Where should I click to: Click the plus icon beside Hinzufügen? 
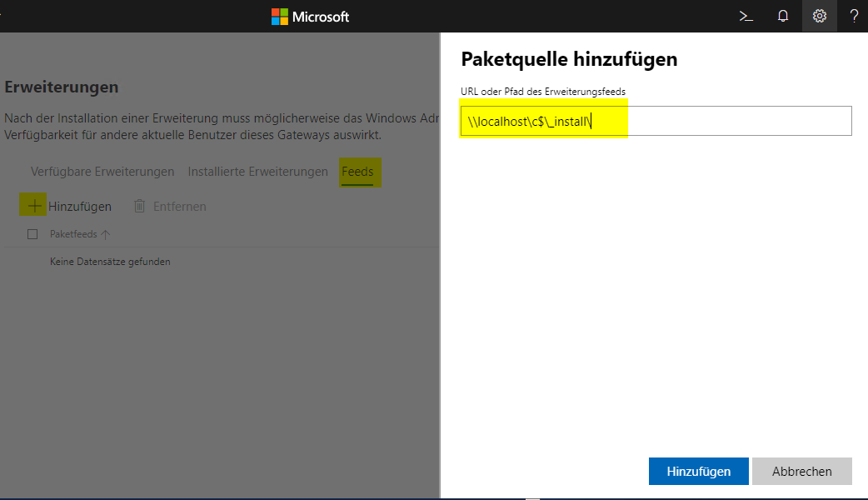point(34,206)
